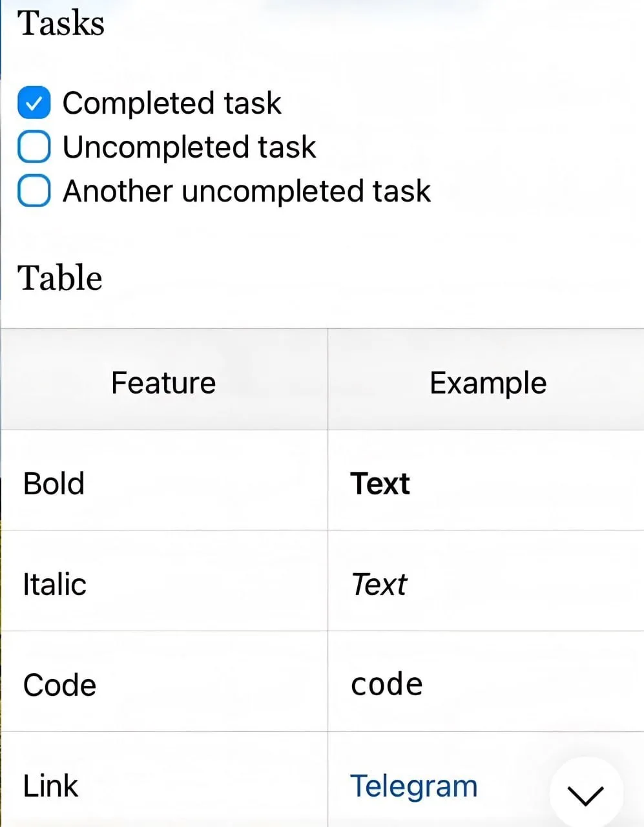644x827 pixels.
Task: Tap the Italic feature cell
Action: (164, 581)
